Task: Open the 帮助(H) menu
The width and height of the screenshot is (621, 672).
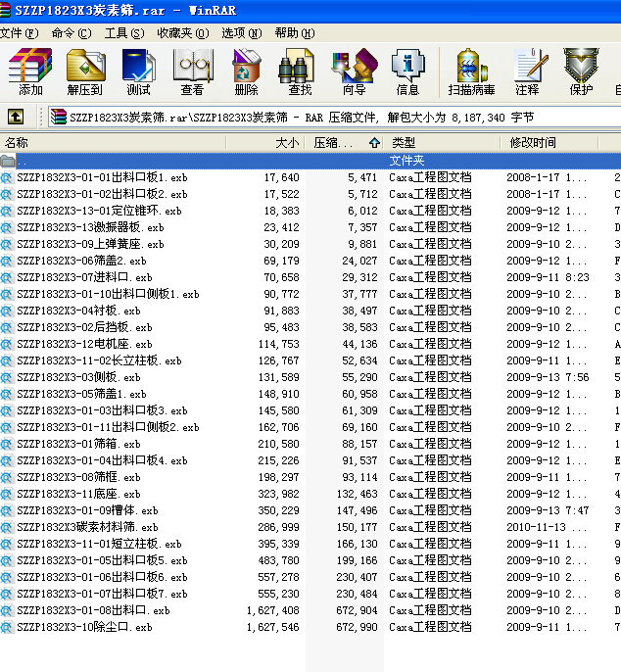Action: tap(295, 33)
